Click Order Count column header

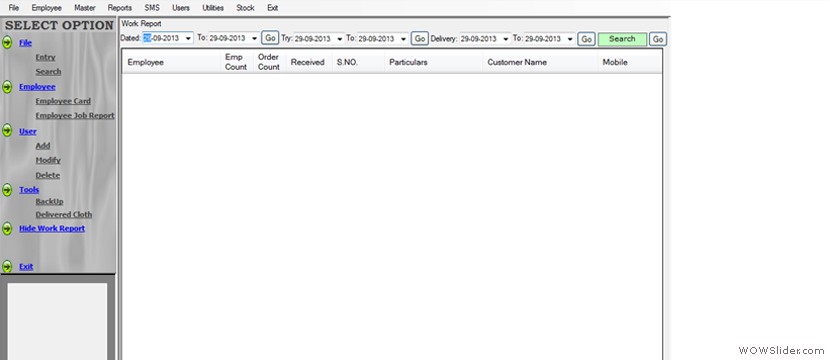[269, 62]
